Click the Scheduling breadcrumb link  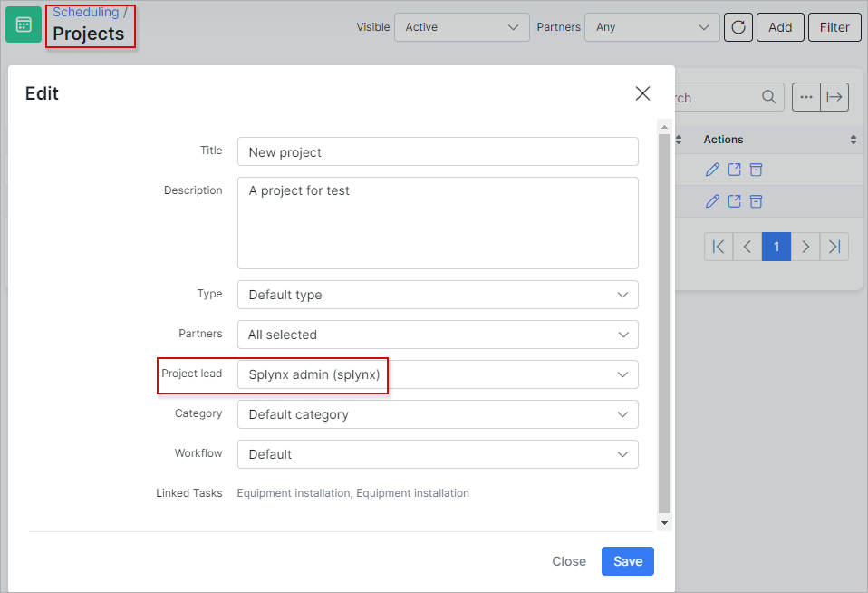point(85,12)
